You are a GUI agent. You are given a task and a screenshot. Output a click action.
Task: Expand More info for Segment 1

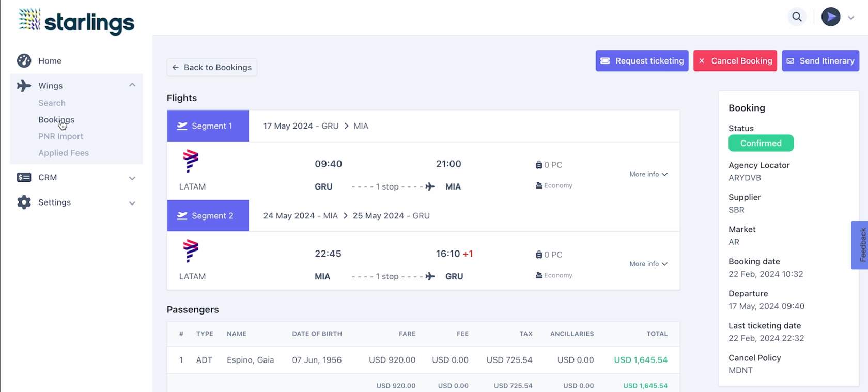click(x=648, y=174)
